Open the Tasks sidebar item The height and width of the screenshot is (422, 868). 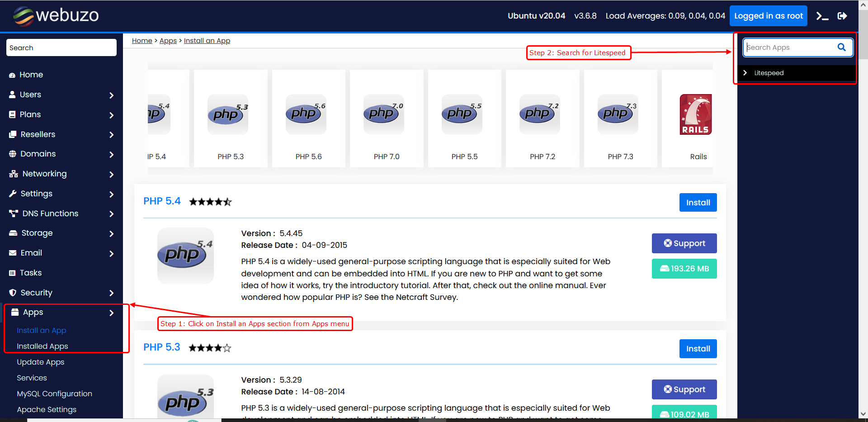[x=31, y=273]
